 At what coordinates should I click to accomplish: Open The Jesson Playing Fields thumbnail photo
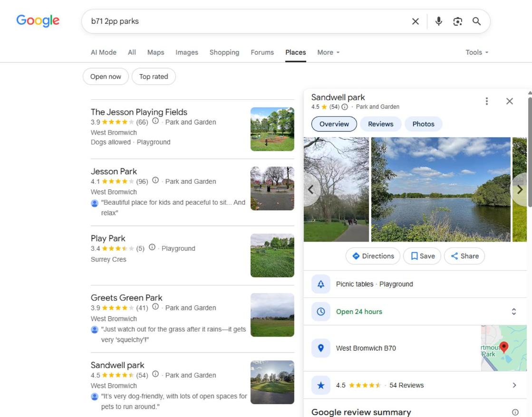(272, 129)
